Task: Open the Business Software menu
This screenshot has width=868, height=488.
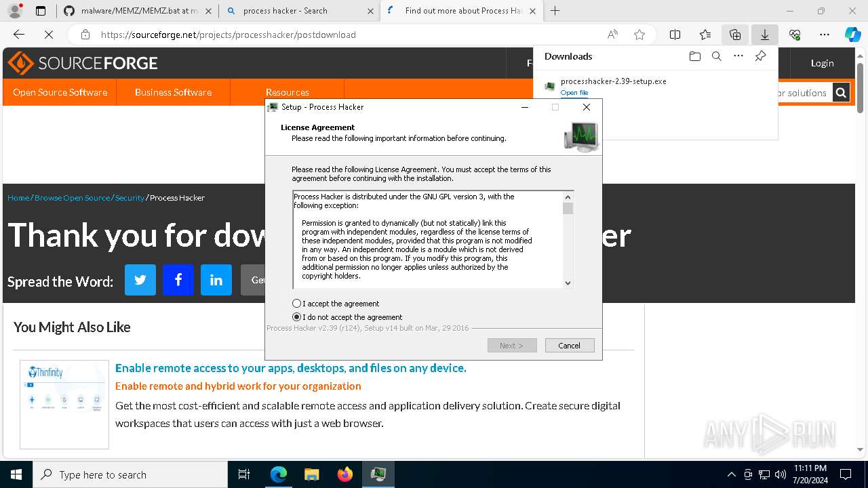Action: click(x=173, y=92)
